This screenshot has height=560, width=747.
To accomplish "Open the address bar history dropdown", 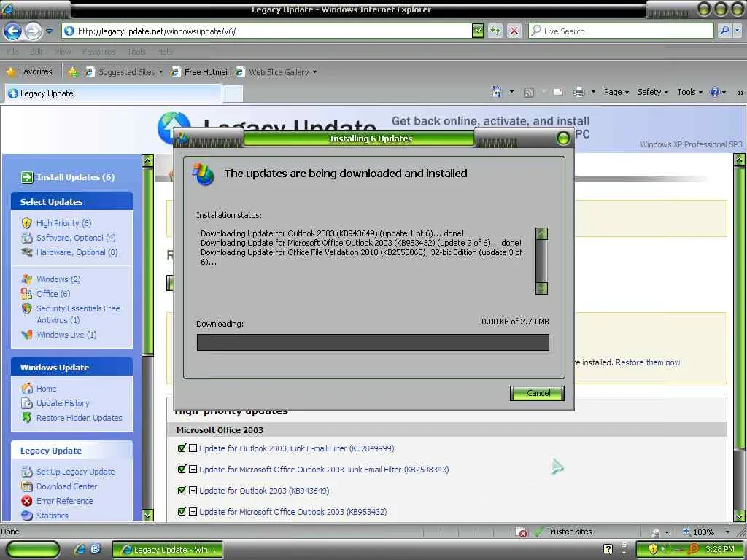I will coord(478,31).
